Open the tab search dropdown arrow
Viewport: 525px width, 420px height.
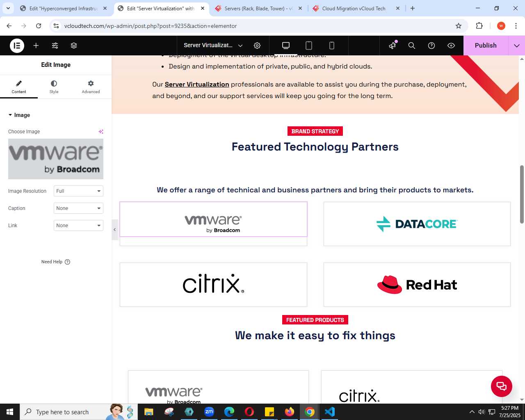click(x=8, y=8)
